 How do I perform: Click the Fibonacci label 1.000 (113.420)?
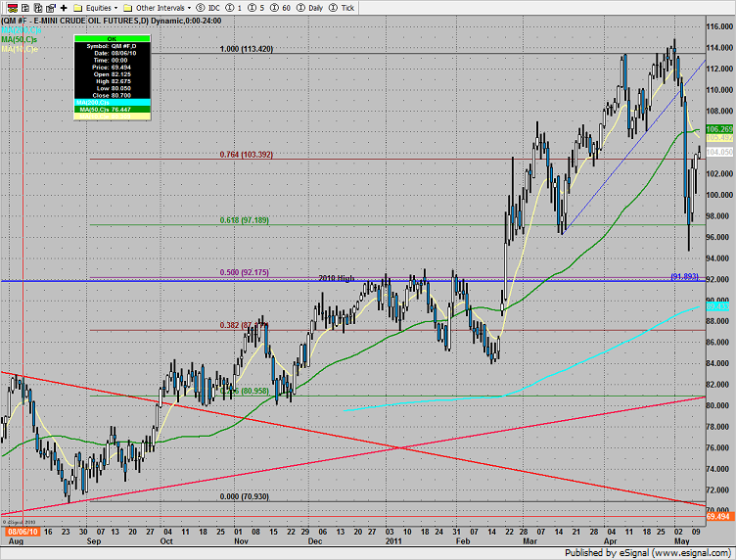coord(247,49)
